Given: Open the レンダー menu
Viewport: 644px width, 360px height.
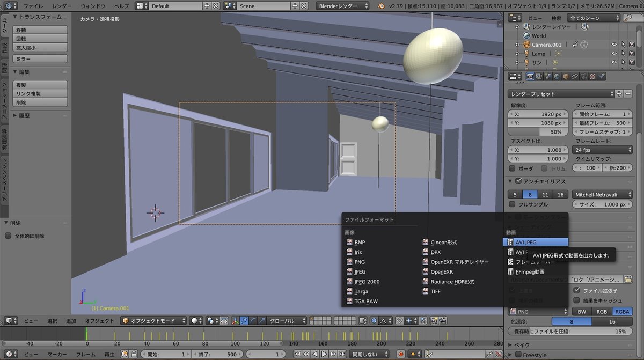Looking at the screenshot, I should pyautogui.click(x=62, y=6).
